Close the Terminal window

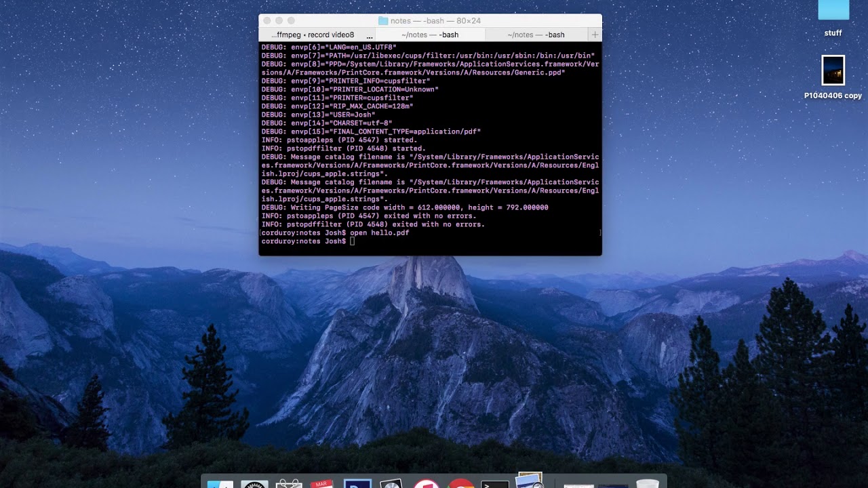[267, 21]
